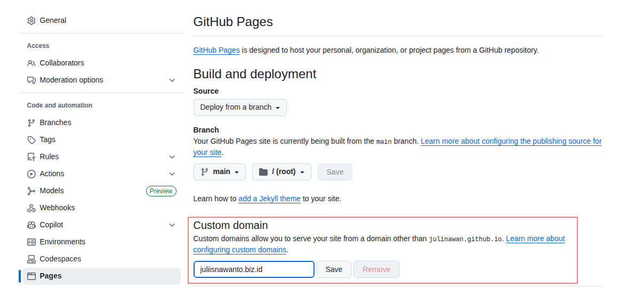Open General settings page
The image size is (644, 288).
click(102, 20)
